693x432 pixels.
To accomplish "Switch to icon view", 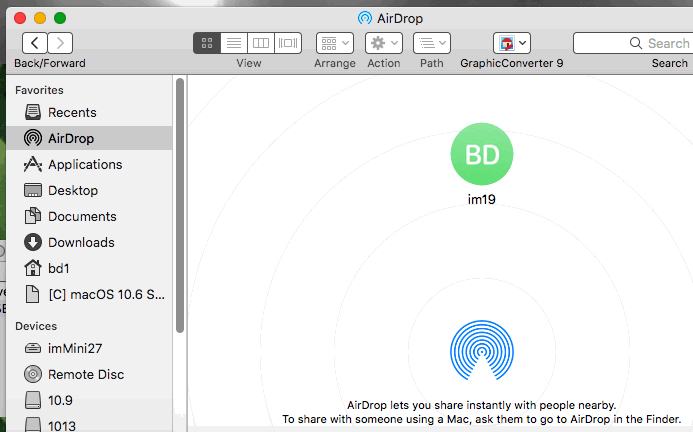I will point(207,43).
